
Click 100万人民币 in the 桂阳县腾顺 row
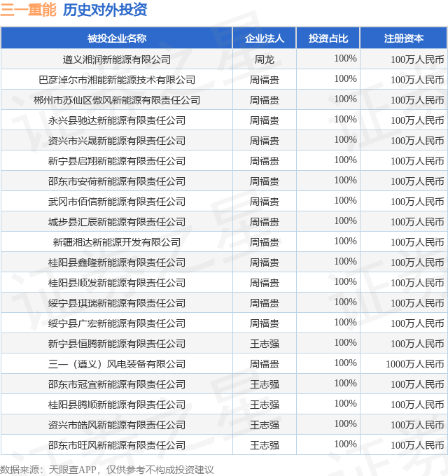[417, 405]
